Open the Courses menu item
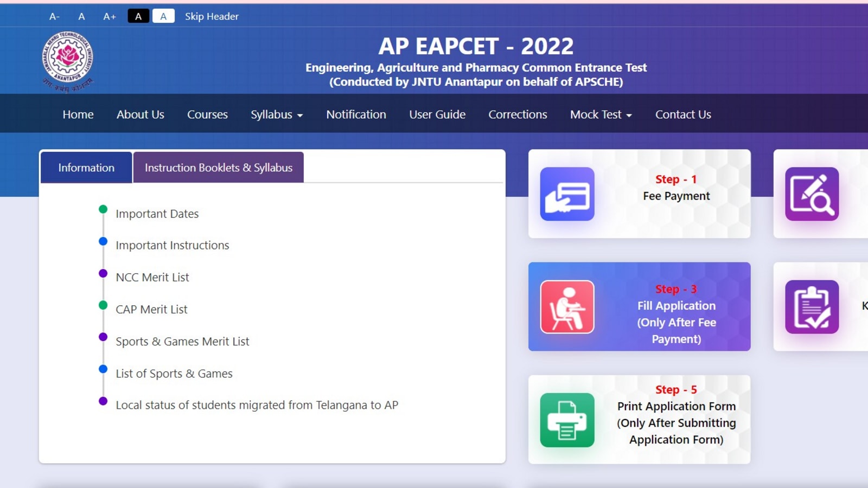 (207, 114)
